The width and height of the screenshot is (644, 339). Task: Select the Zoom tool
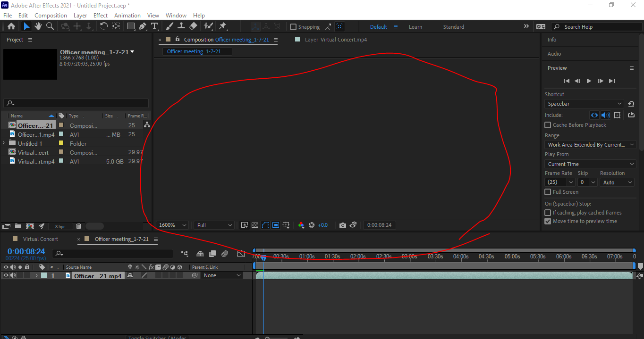coord(50,26)
